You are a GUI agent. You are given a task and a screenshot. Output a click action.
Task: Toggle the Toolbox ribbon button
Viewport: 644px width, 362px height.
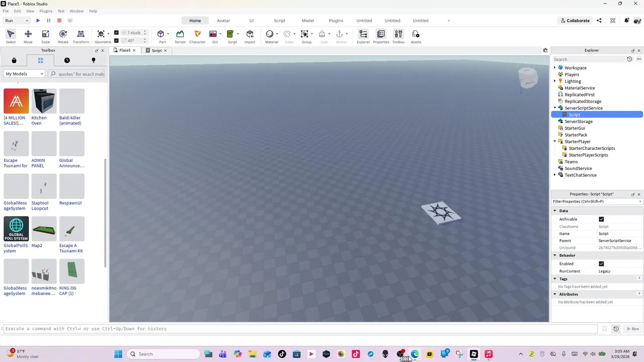tap(398, 36)
